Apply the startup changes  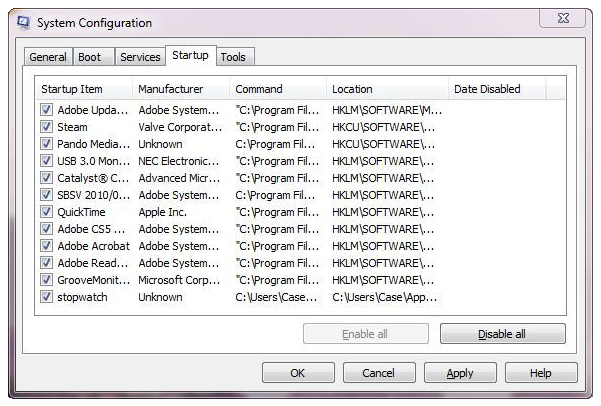[x=460, y=373]
